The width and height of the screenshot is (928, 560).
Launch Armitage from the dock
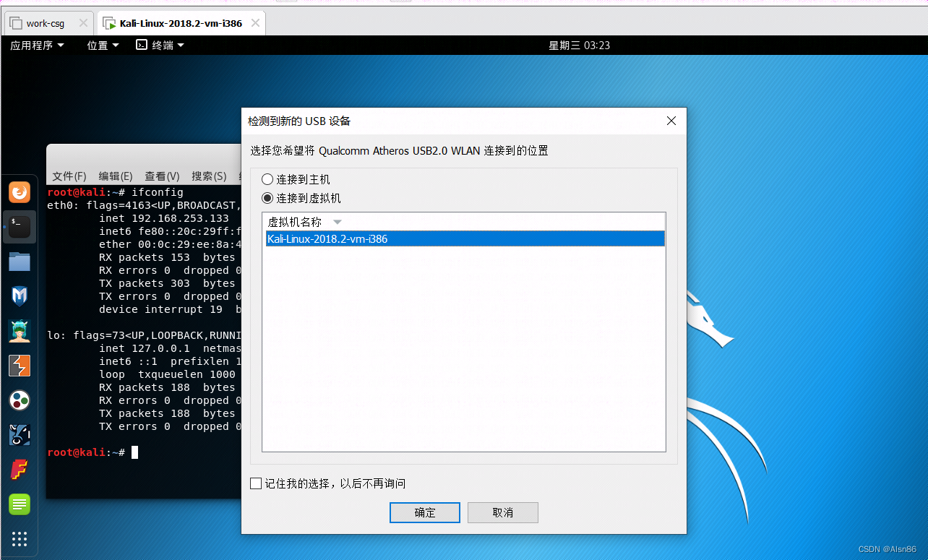tap(20, 330)
